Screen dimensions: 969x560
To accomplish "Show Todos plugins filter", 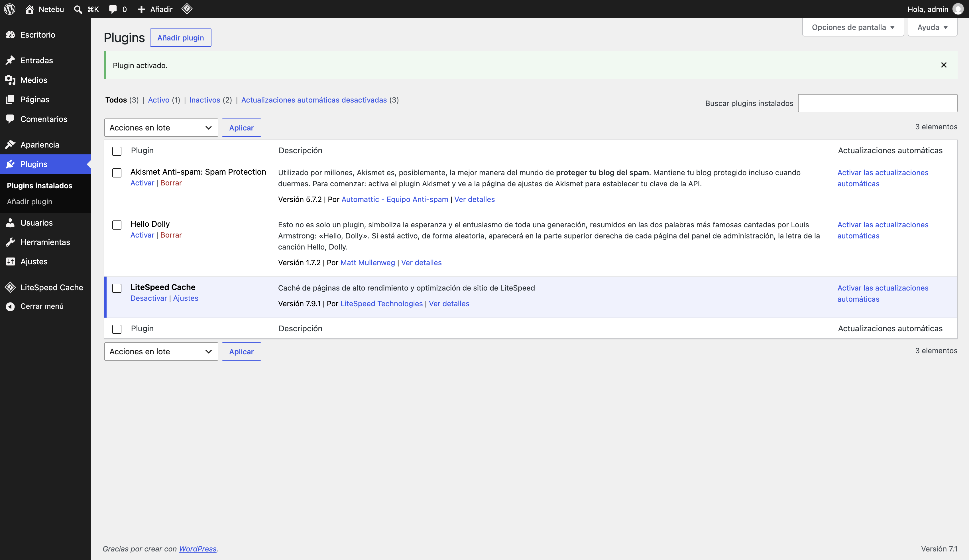I will (x=116, y=100).
